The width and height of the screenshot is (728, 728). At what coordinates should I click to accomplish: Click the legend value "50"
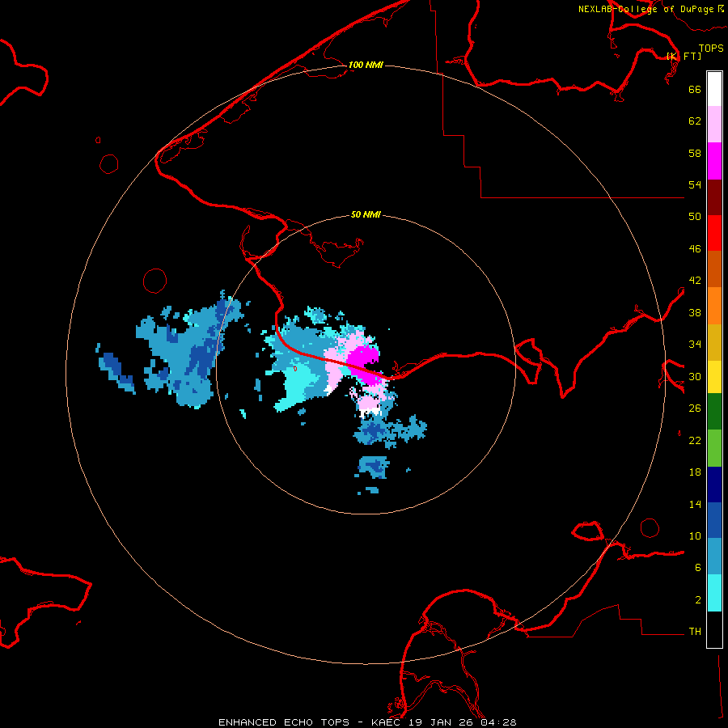pyautogui.click(x=695, y=216)
